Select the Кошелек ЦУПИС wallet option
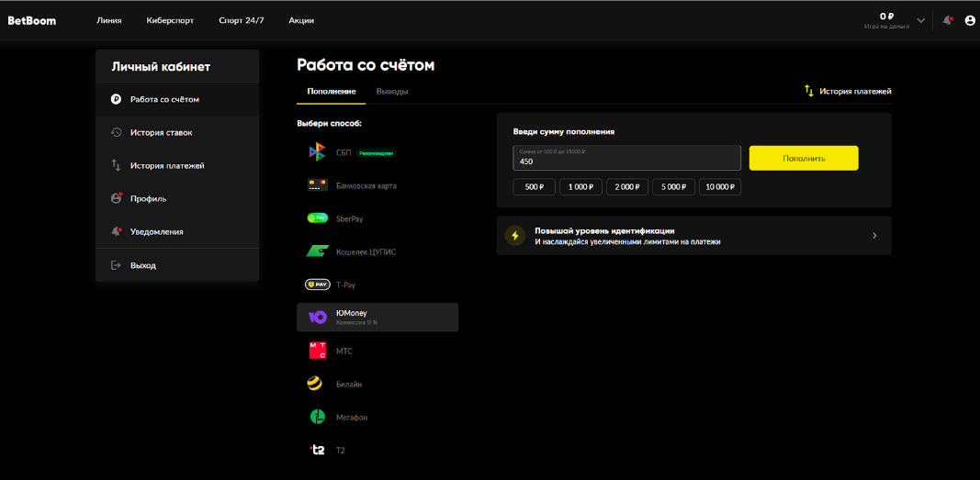Screen dimensions: 980x480 point(366,251)
